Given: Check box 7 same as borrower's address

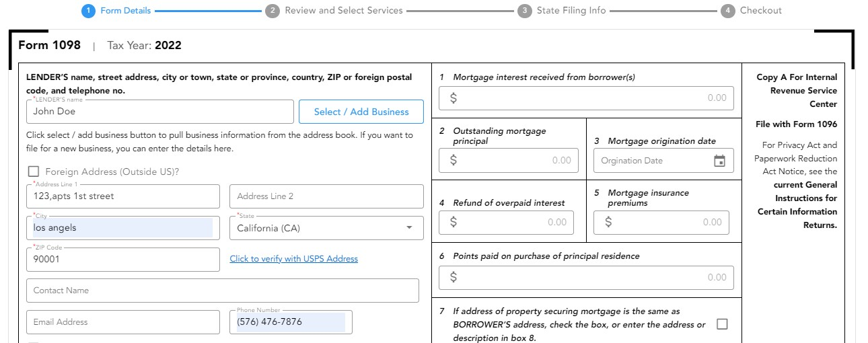Looking at the screenshot, I should [722, 324].
